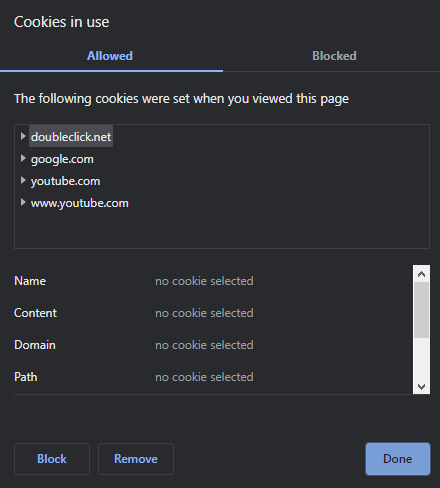The width and height of the screenshot is (440, 488).
Task: Click Done to close the dialog
Action: [x=398, y=459]
